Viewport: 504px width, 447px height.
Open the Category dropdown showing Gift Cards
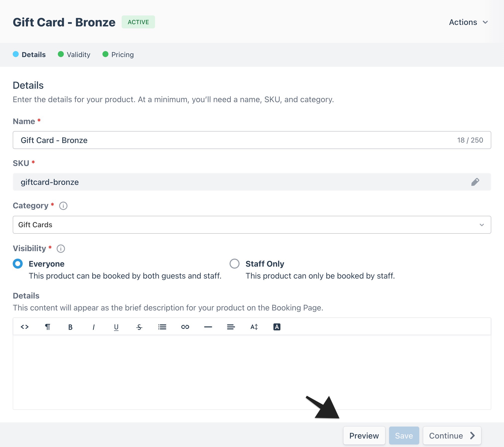click(x=252, y=225)
